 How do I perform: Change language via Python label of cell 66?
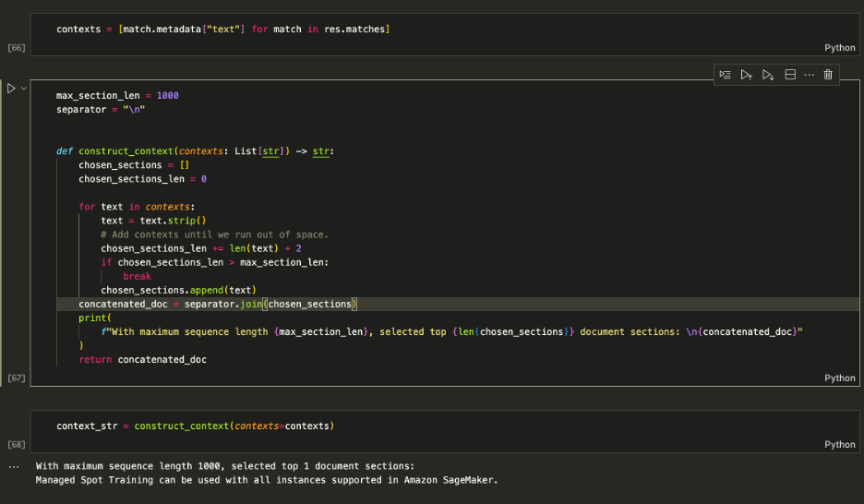tap(840, 48)
